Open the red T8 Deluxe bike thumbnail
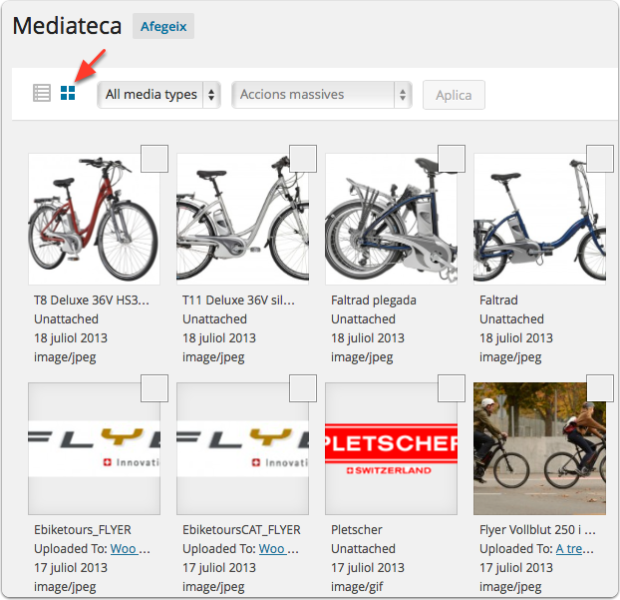620x600 pixels. [94, 219]
